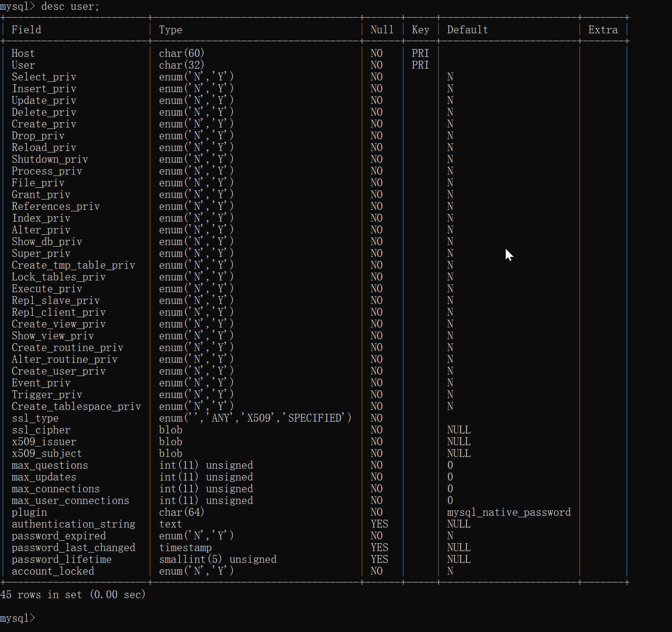Select the "Create_user_priv" field
The width and height of the screenshot is (672, 632).
pyautogui.click(x=59, y=371)
